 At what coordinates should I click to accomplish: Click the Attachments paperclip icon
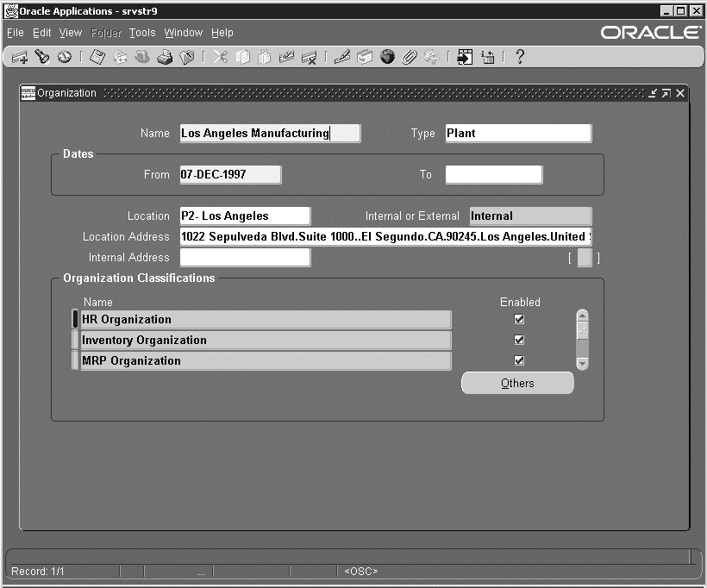pos(410,57)
